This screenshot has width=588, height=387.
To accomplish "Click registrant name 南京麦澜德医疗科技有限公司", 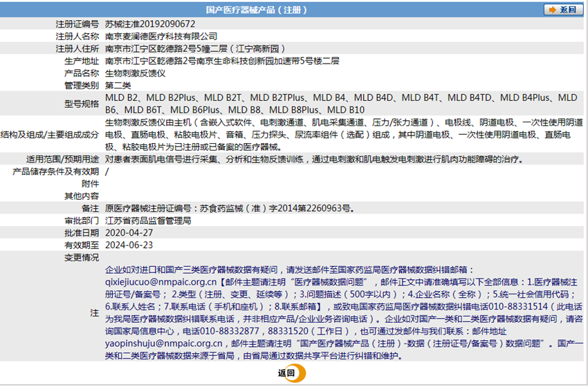I will click(x=161, y=37).
